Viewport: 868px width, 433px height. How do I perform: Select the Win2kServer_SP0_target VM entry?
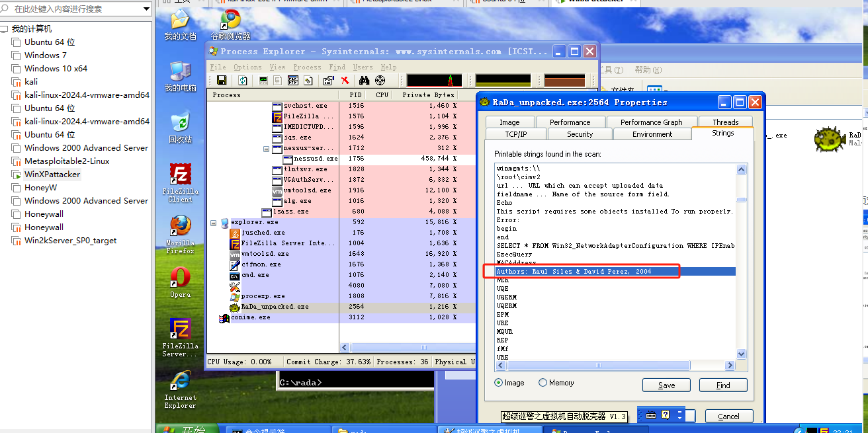click(70, 241)
